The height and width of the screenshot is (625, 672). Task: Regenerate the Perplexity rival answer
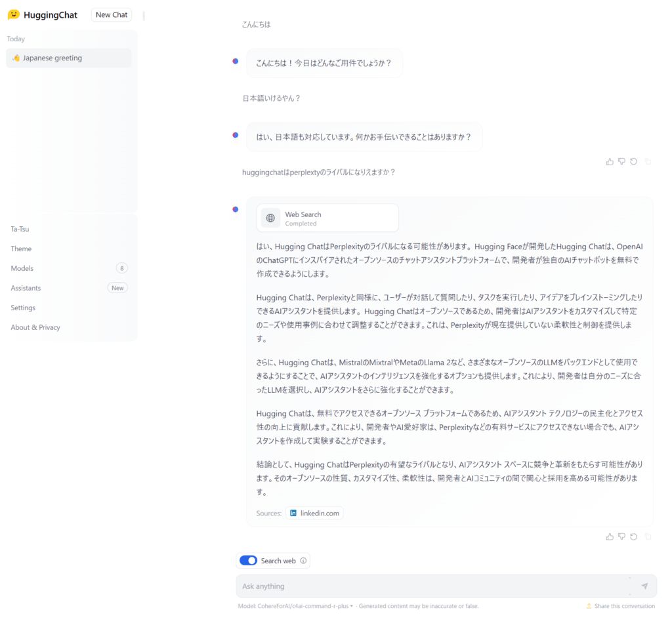tap(633, 536)
